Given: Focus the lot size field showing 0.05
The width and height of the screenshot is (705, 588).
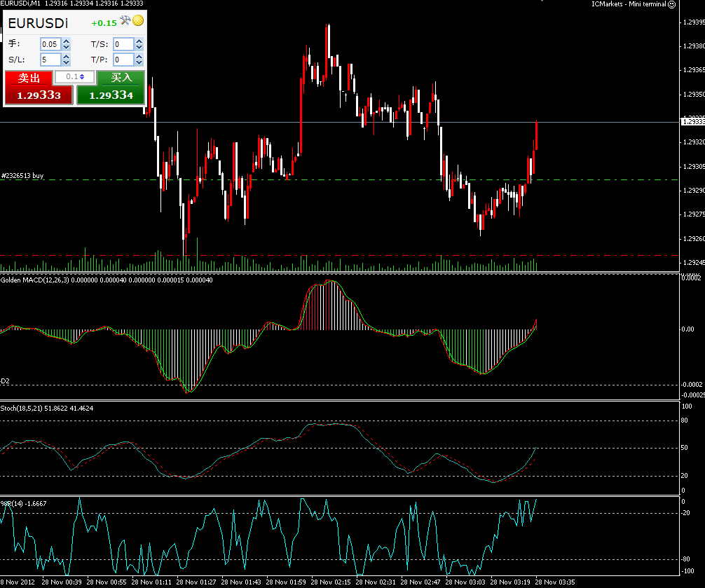Looking at the screenshot, I should click(x=50, y=44).
